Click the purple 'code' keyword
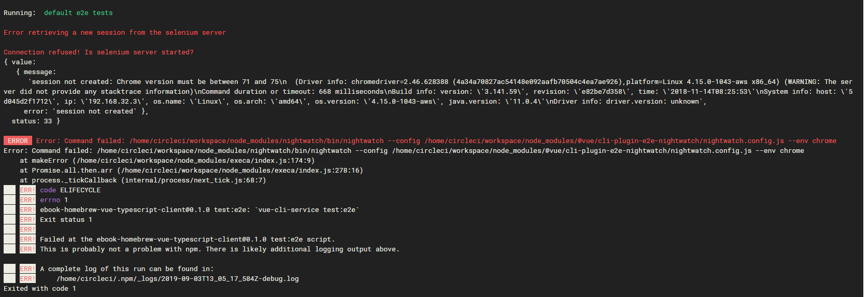This screenshot has width=868, height=297. 48,190
